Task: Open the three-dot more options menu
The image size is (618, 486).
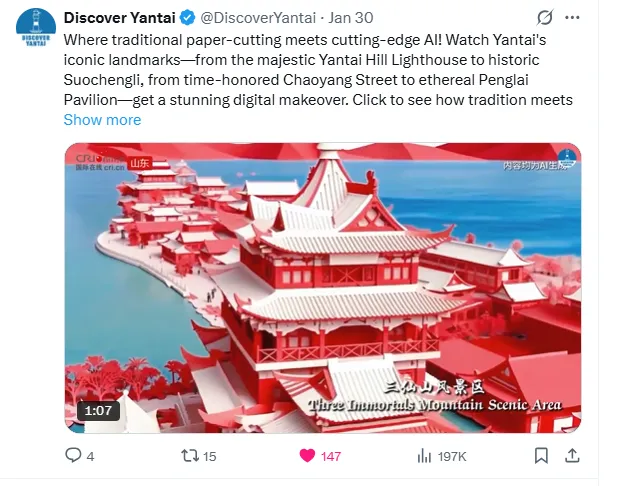Action: tap(572, 18)
